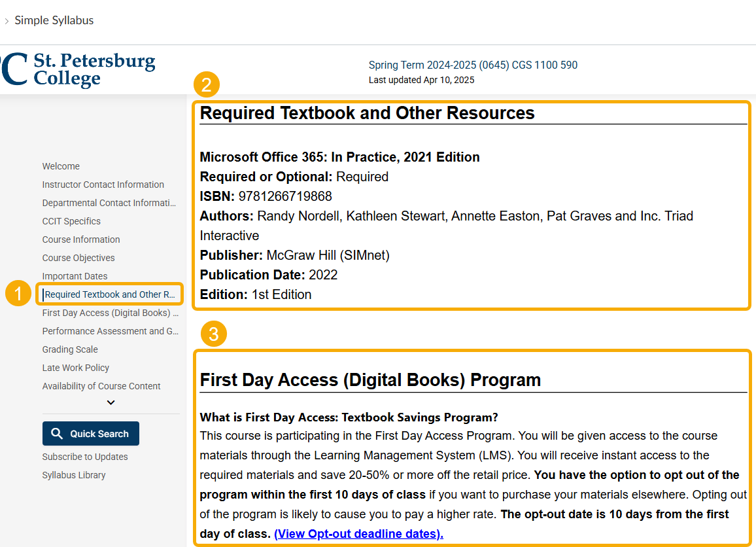Select the Required Textbook and Other R… item
Viewport: 756px width, 547px height.
click(x=109, y=294)
